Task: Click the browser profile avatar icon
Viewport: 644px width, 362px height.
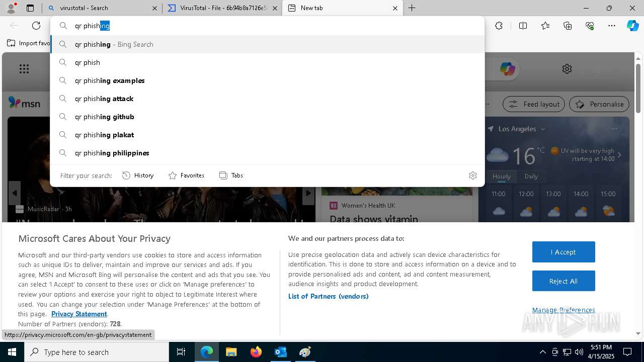Action: 11,8
